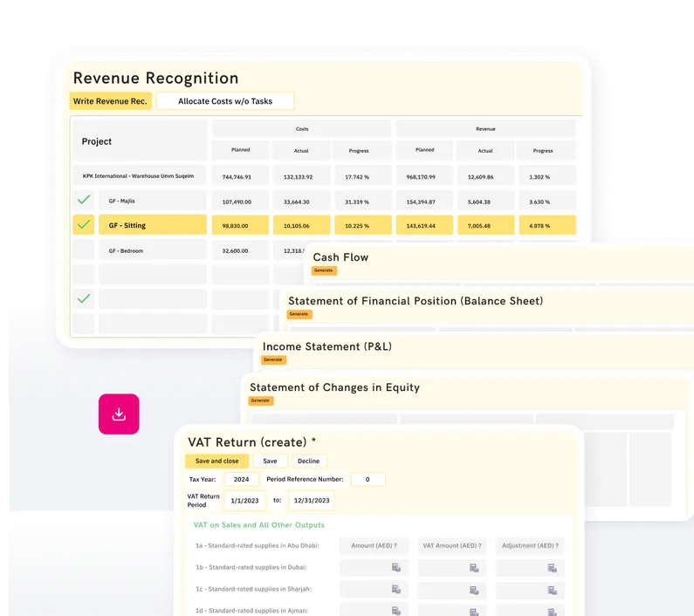Click Save and close in VAT Return
The height and width of the screenshot is (616, 694).
pos(216,461)
